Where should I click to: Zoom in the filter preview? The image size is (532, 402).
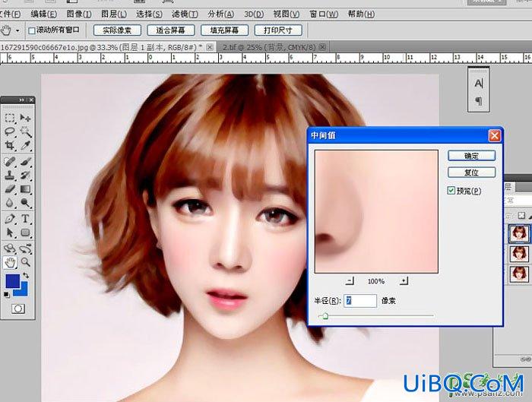coord(404,281)
